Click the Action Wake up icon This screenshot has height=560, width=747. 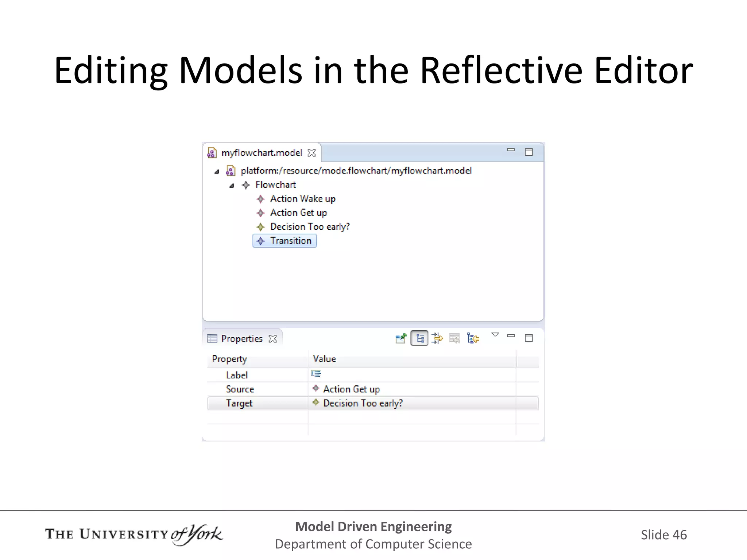pos(260,199)
